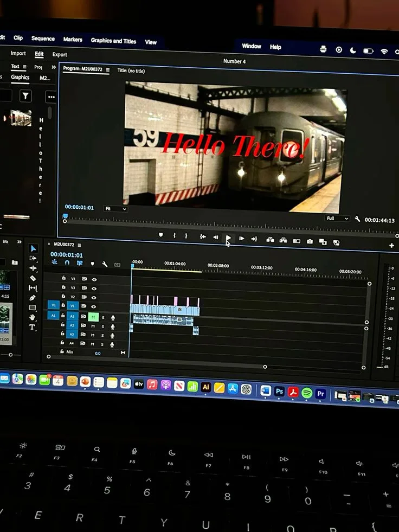Choose the Hand tool

(x=32, y=317)
